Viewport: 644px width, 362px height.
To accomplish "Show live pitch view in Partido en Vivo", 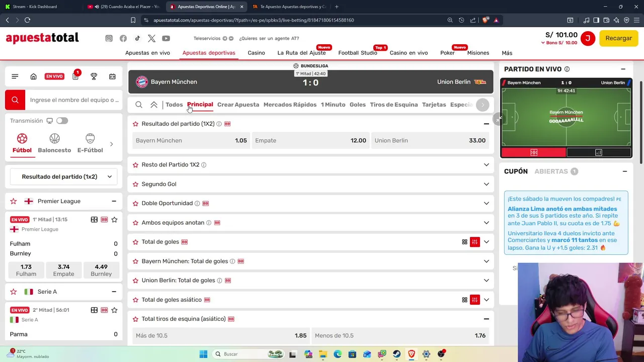I will 533,152.
